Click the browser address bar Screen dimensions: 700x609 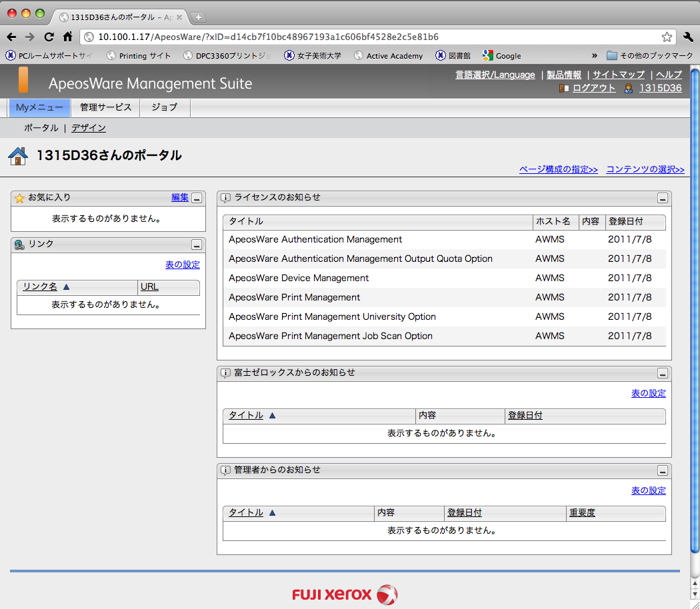(x=373, y=37)
